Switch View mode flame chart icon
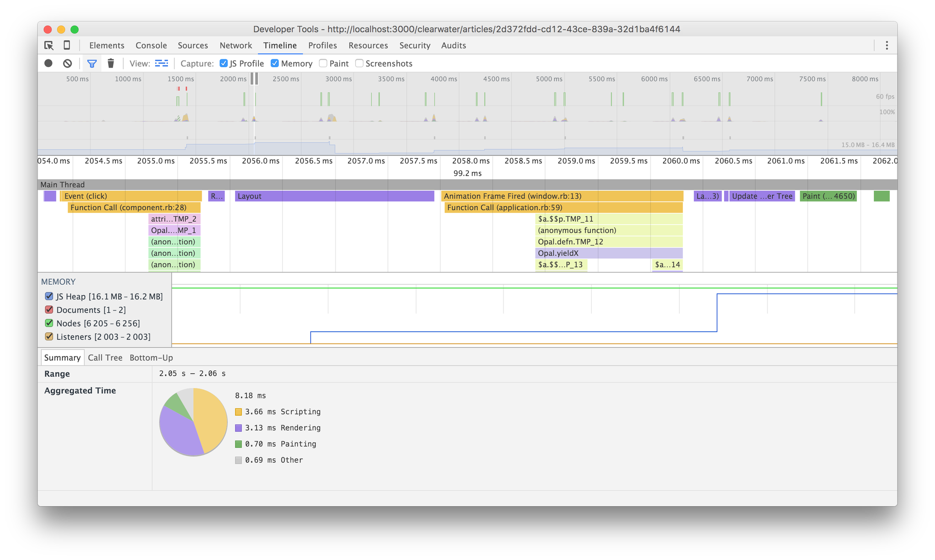 tap(162, 63)
